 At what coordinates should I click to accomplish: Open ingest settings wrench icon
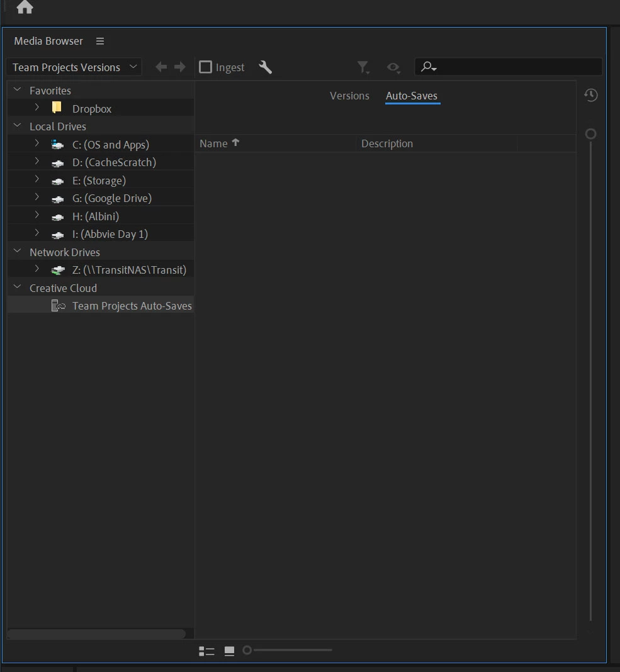click(x=266, y=67)
